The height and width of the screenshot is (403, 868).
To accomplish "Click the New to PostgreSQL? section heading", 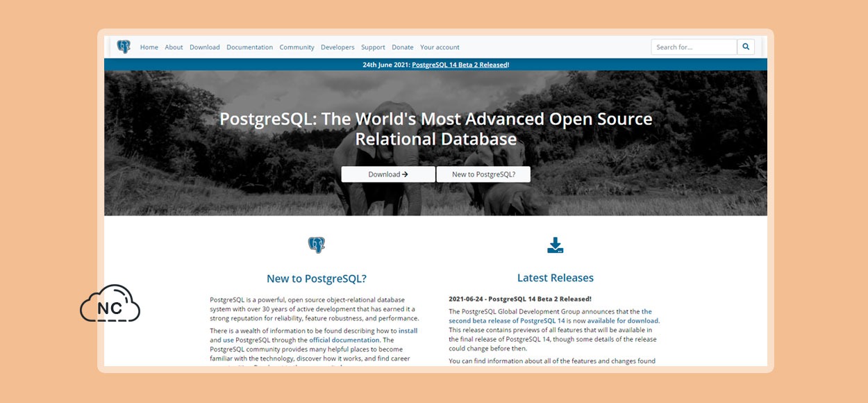I will 317,279.
